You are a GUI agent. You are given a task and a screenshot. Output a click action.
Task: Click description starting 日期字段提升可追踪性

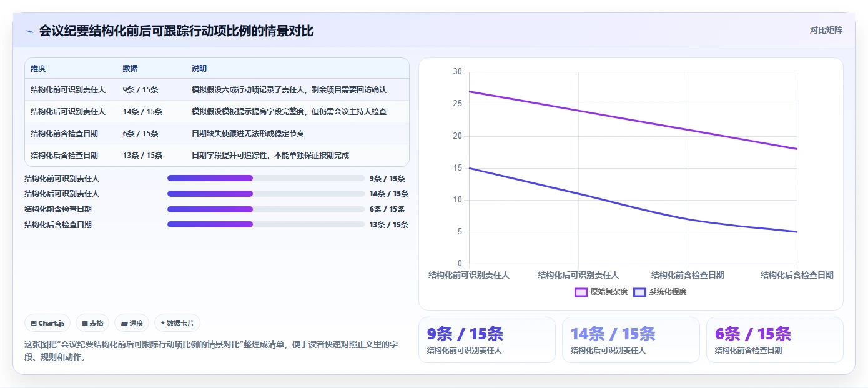[270, 156]
